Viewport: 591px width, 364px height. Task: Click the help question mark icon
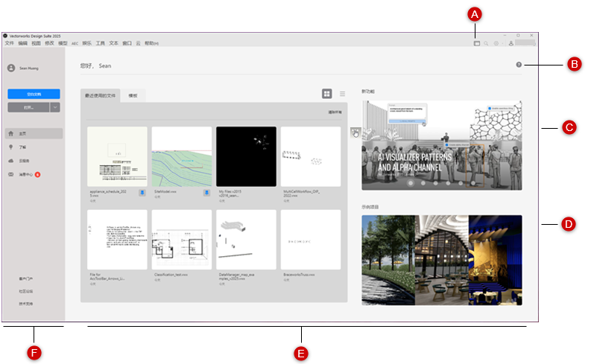519,65
